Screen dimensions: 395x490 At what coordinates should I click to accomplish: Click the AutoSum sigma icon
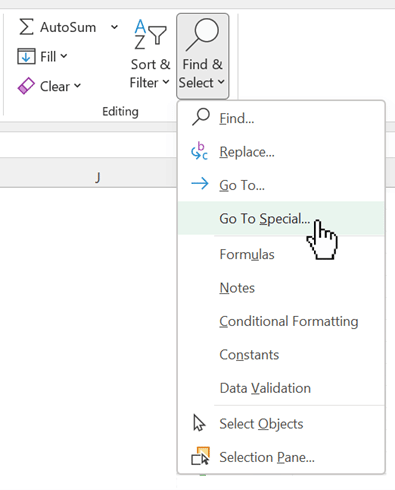point(26,27)
